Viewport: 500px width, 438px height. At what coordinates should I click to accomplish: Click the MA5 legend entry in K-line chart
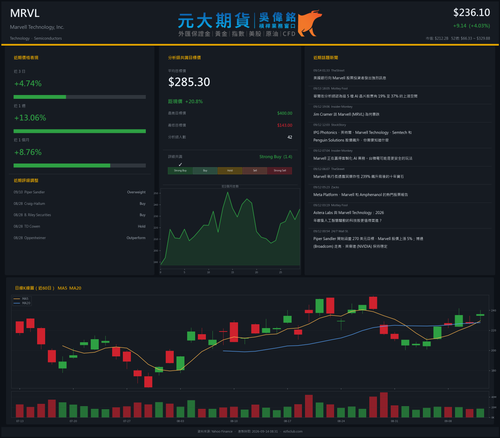click(22, 299)
